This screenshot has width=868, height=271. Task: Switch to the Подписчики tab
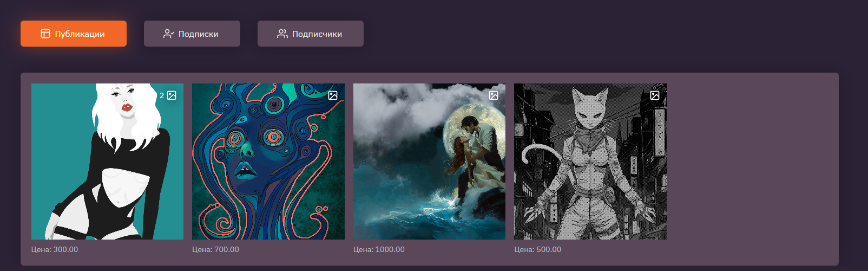click(311, 34)
